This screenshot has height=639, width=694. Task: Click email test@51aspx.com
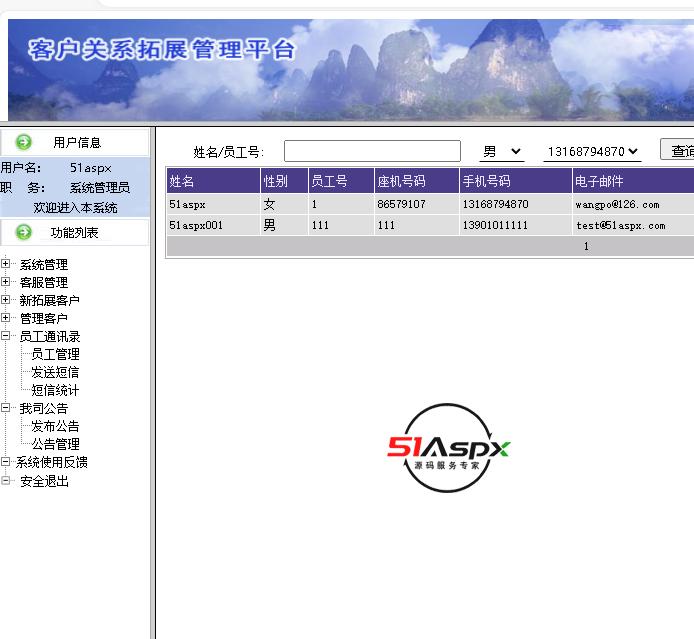(x=621, y=226)
